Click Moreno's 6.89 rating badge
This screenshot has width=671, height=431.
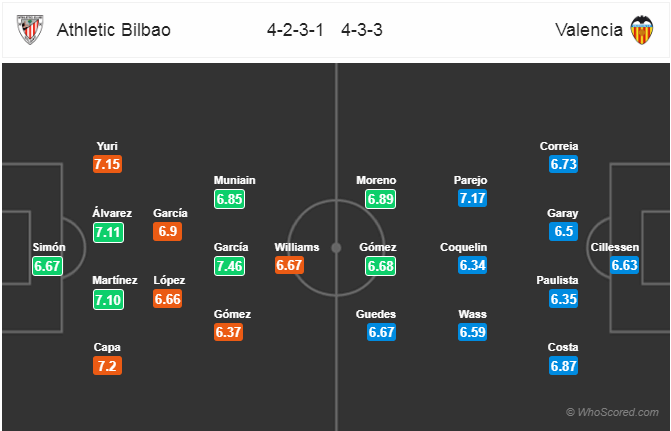click(x=380, y=199)
